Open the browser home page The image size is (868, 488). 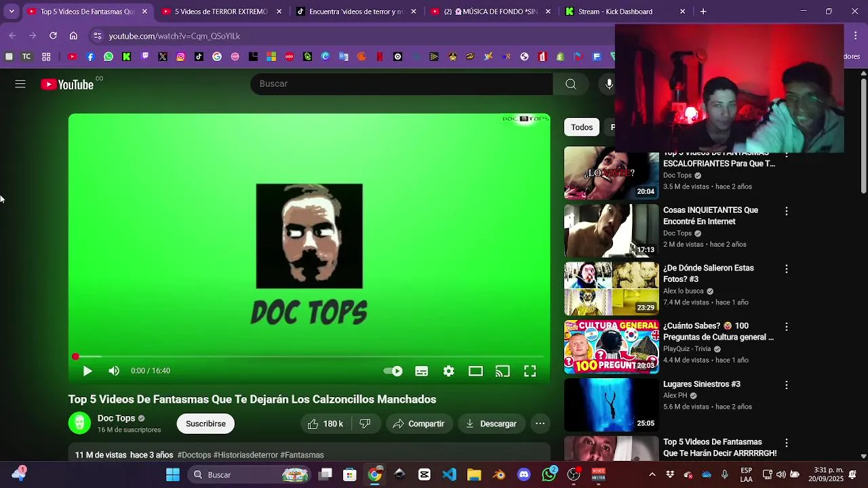tap(73, 36)
